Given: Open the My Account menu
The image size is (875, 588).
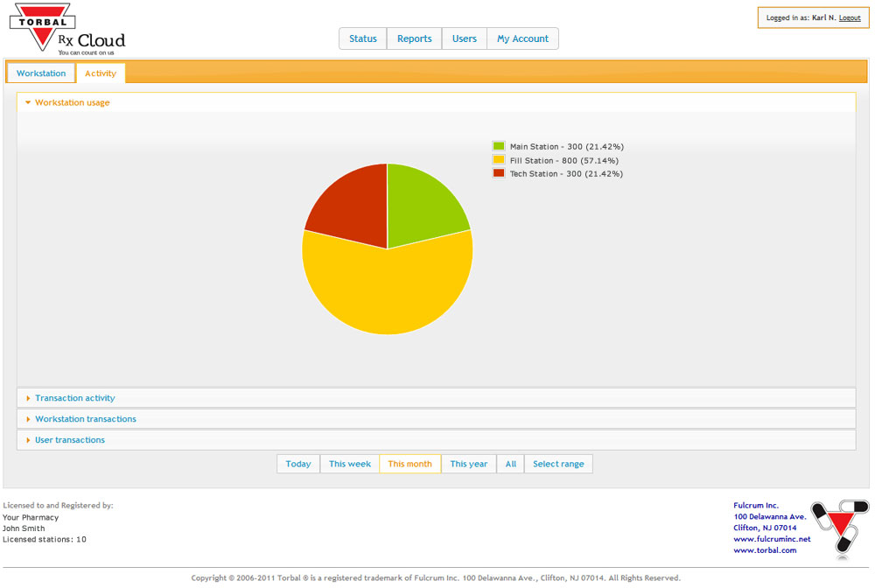Looking at the screenshot, I should click(523, 38).
